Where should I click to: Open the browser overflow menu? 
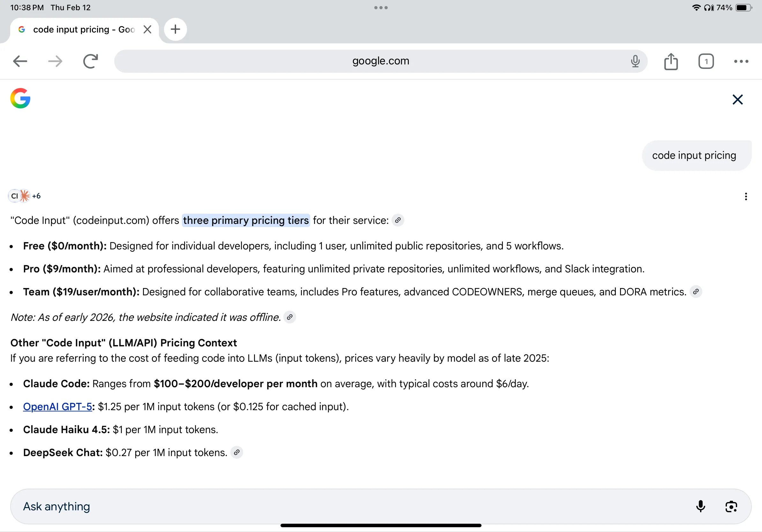(x=741, y=61)
